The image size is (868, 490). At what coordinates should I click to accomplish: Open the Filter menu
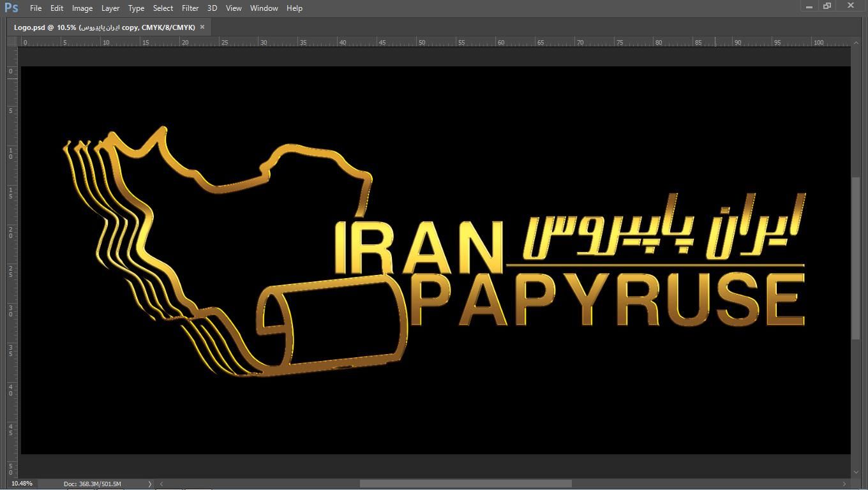coord(190,8)
